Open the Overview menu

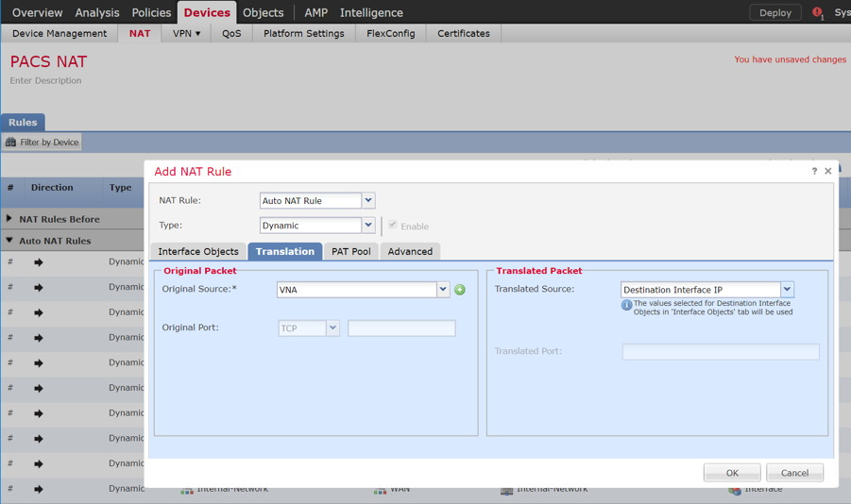pos(38,12)
